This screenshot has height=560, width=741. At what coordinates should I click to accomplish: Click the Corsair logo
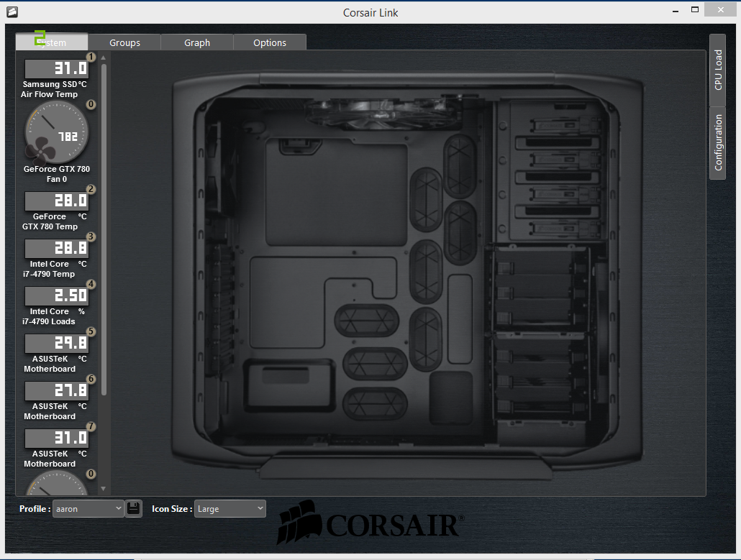click(x=371, y=522)
